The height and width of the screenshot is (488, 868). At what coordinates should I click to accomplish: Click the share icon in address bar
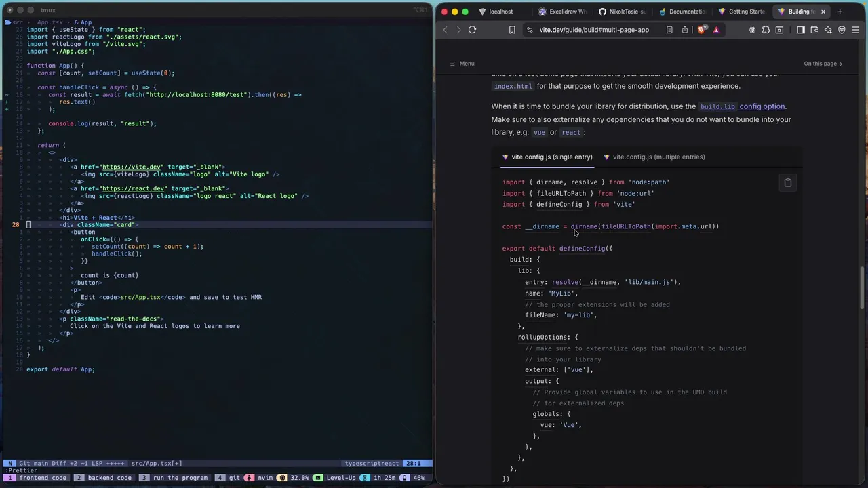click(685, 30)
